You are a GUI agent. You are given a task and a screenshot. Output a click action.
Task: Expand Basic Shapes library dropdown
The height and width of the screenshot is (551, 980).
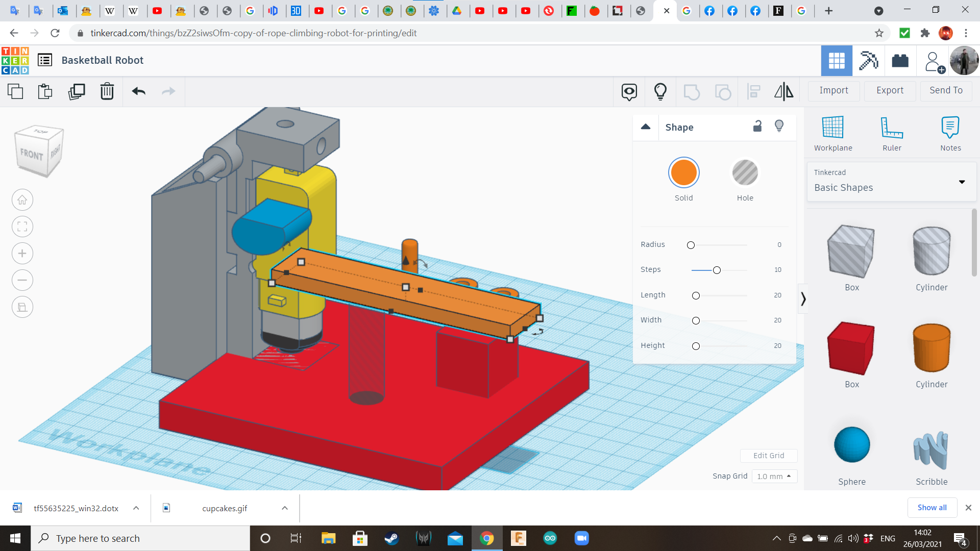tap(962, 182)
